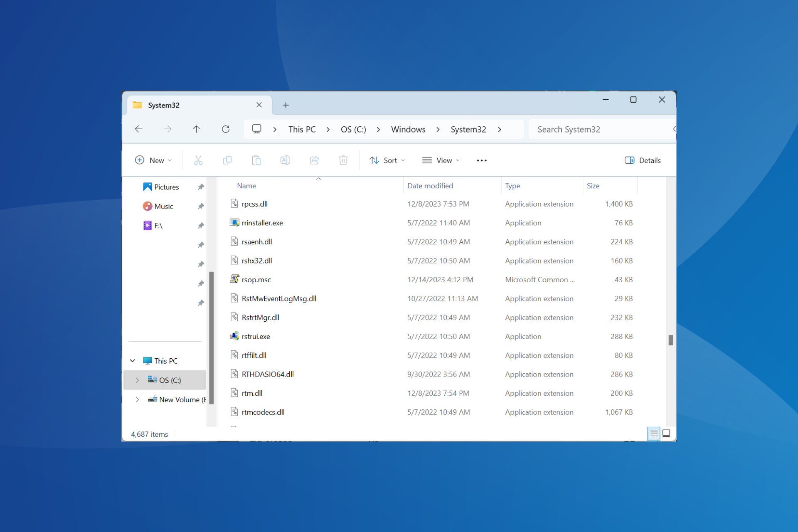Open a new tab with plus button
798x532 pixels.
click(286, 105)
